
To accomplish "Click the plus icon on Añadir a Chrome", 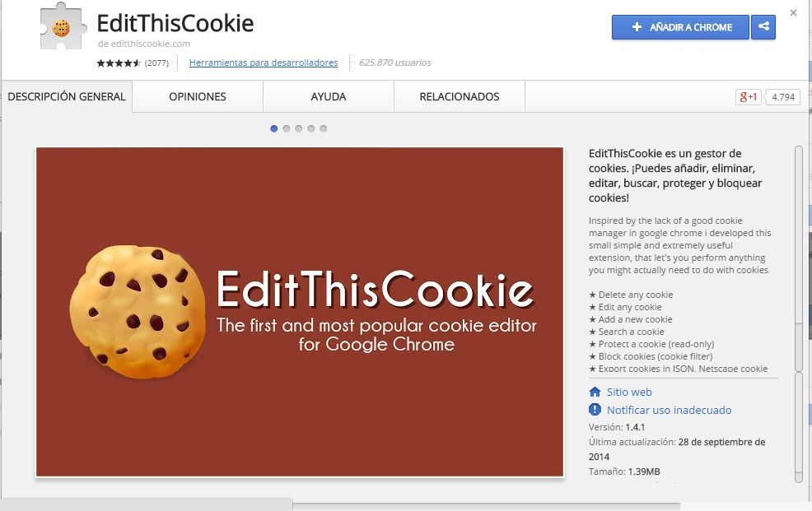I will tap(637, 27).
